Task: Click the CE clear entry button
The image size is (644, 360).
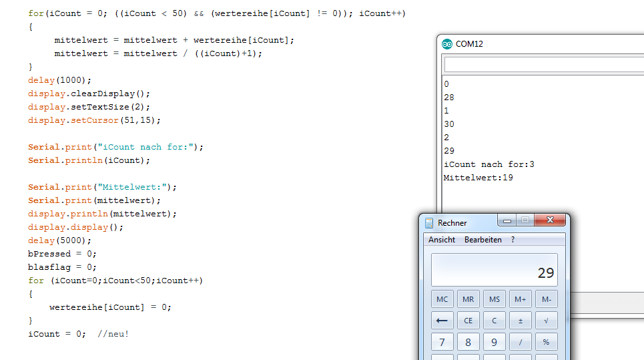Action: tap(468, 321)
